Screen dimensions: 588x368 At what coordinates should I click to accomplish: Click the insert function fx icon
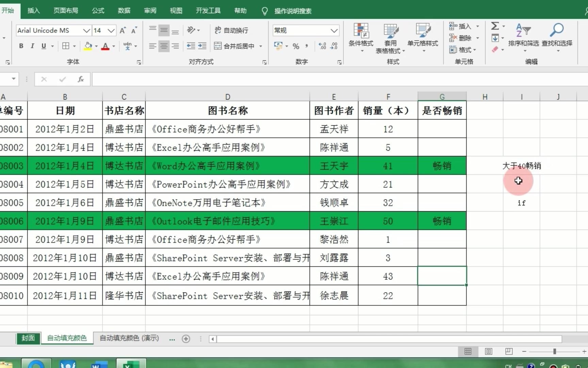click(81, 79)
